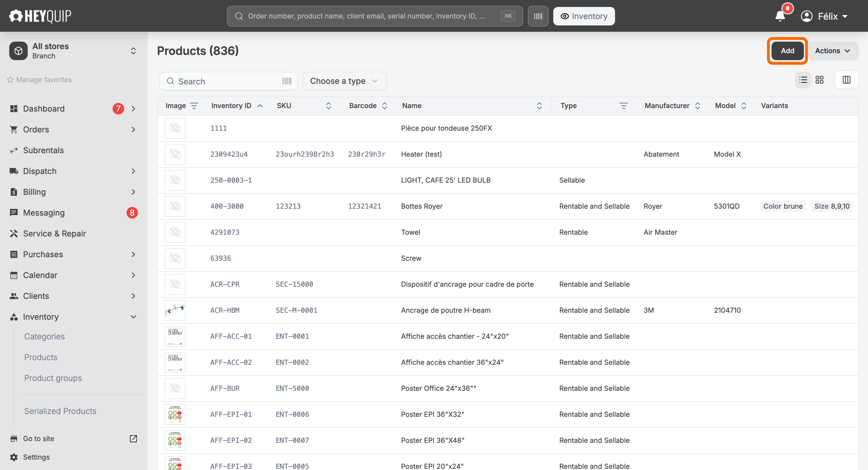Screen dimensions: 868x470
Task: Focus the Products Search field
Action: tap(228, 81)
